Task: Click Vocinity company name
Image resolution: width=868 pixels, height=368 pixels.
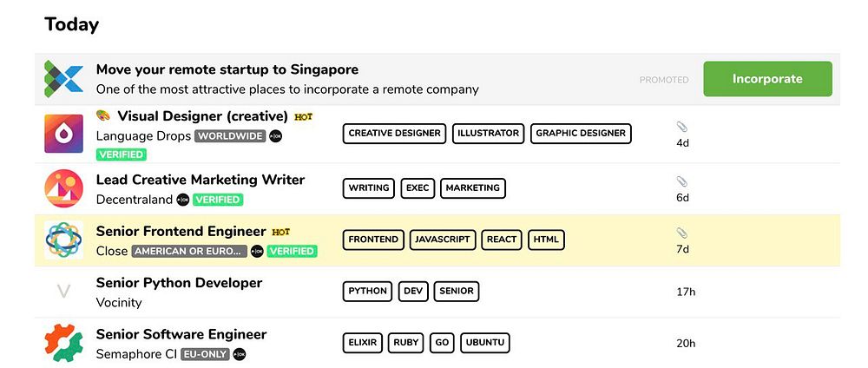Action: pyautogui.click(x=119, y=303)
